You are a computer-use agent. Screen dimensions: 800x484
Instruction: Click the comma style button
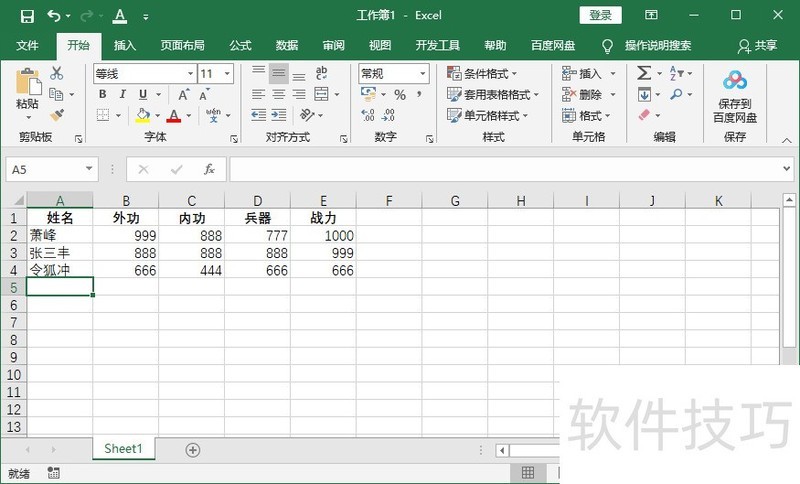(x=419, y=94)
